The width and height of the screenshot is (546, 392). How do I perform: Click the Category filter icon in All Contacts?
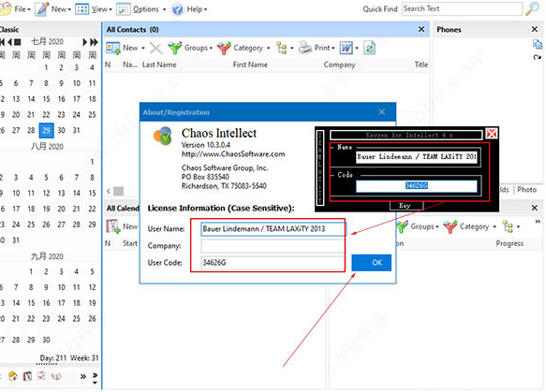click(224, 48)
